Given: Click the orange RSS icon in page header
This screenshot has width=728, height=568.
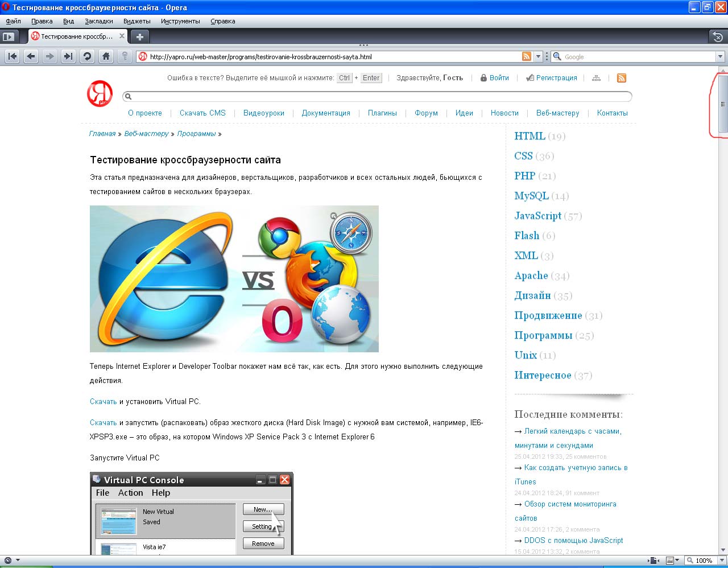Looking at the screenshot, I should pos(622,78).
